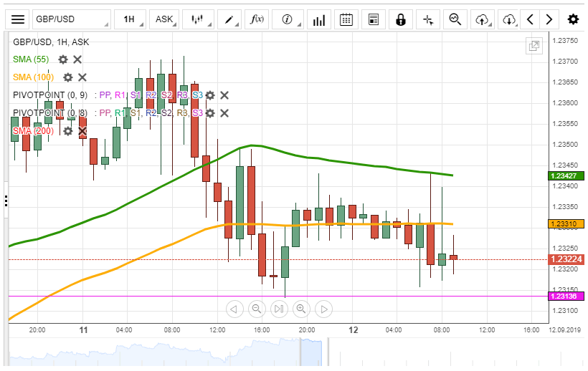Click the highlighted range in overview navigator
588x371 pixels.
click(x=311, y=352)
